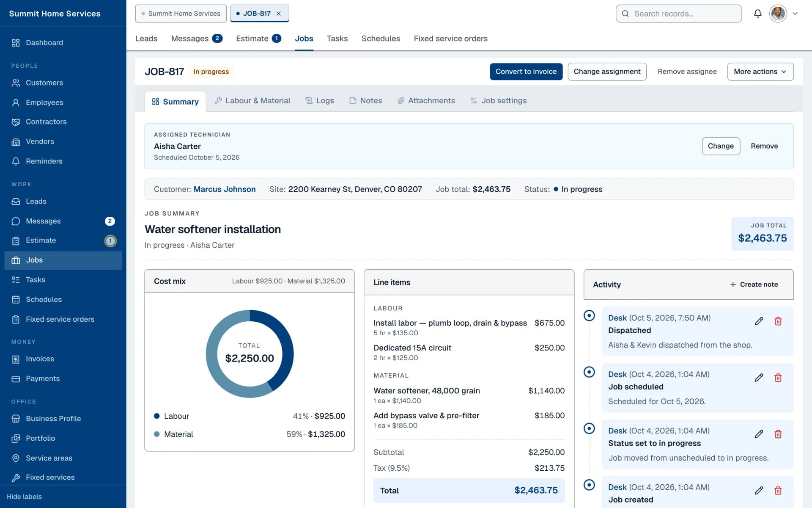
Task: Open the Tasks top tab
Action: coord(337,39)
